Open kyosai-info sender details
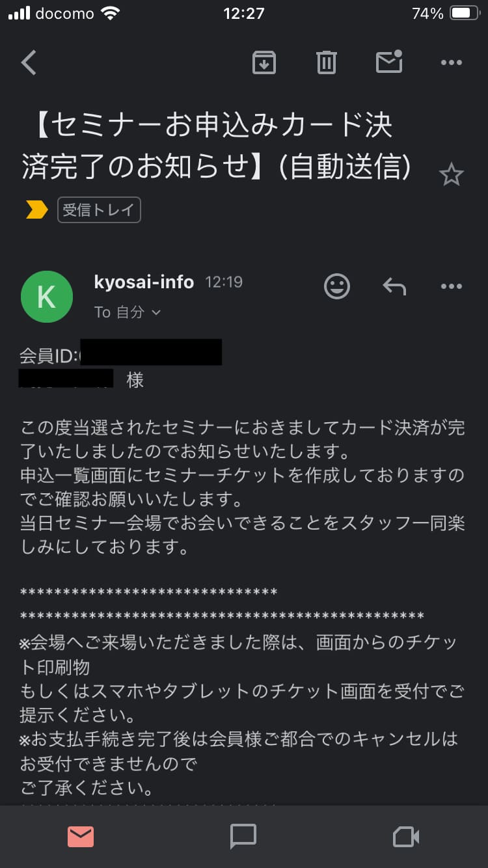Image resolution: width=488 pixels, height=868 pixels. (144, 282)
